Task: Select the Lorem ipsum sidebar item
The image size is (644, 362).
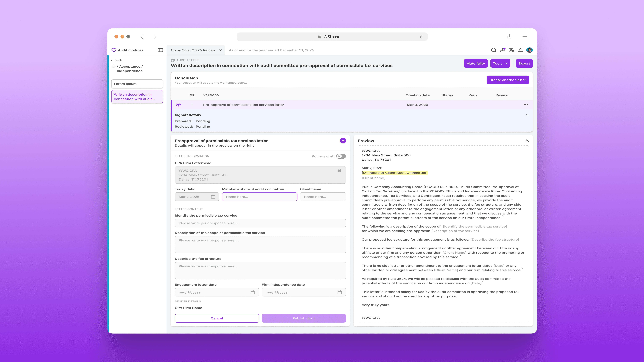Action: coord(137,84)
